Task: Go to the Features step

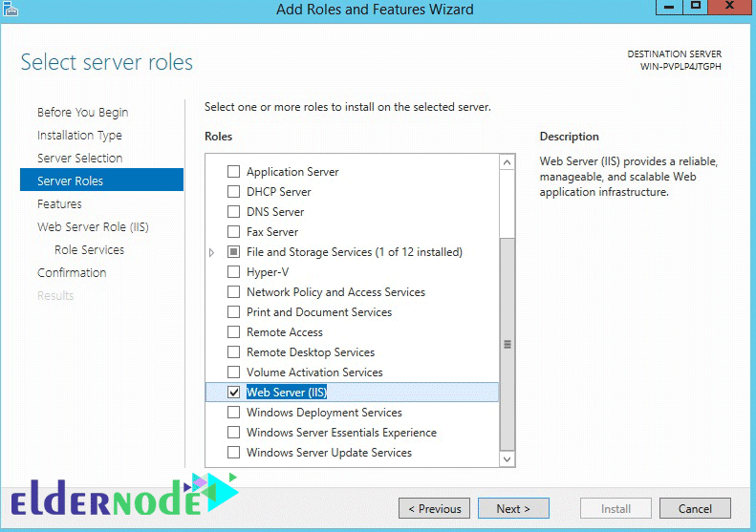Action: 60,203
